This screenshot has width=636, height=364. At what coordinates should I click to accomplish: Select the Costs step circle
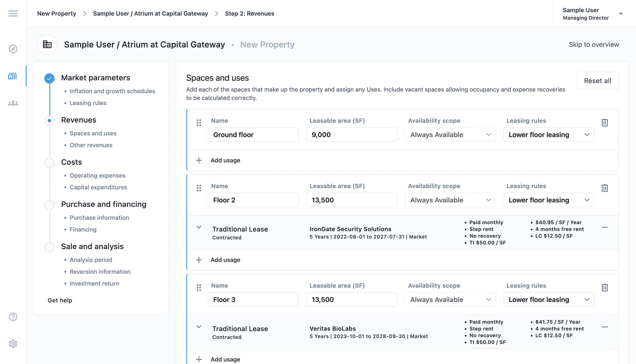pos(49,163)
